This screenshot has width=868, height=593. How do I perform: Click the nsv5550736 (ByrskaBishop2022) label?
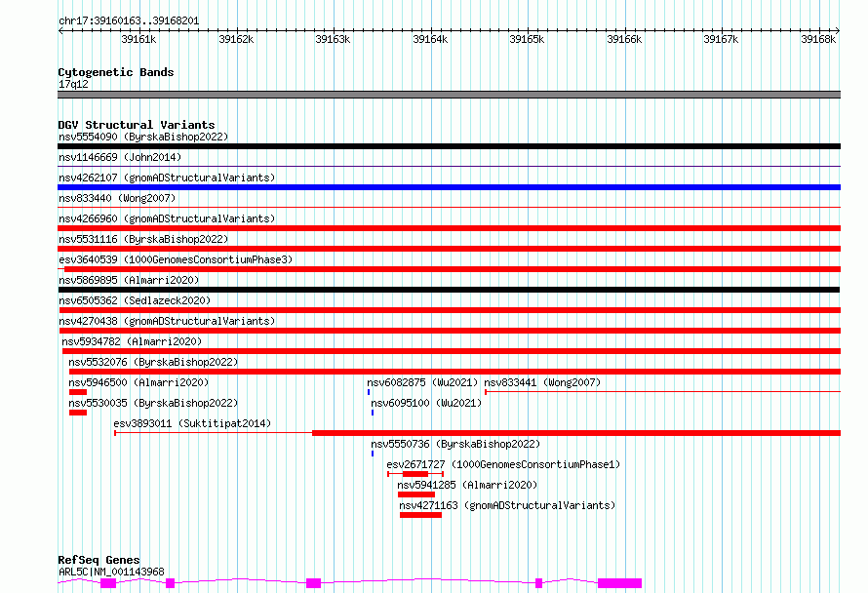click(455, 444)
